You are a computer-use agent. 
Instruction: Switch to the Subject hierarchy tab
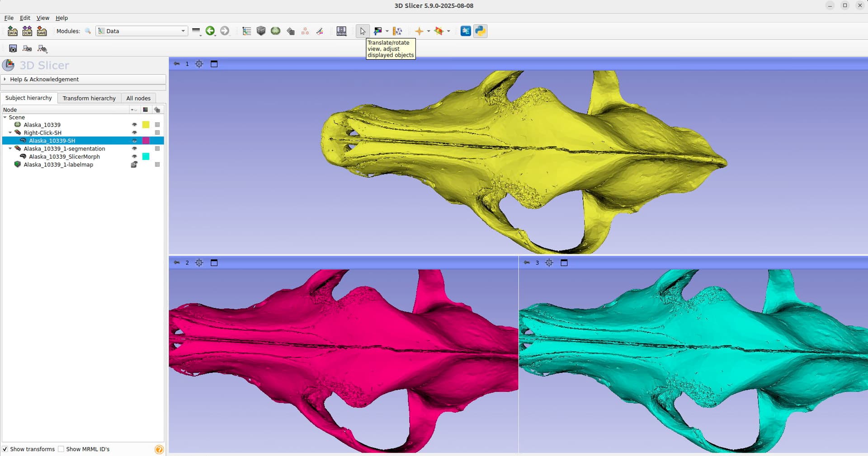pos(28,98)
